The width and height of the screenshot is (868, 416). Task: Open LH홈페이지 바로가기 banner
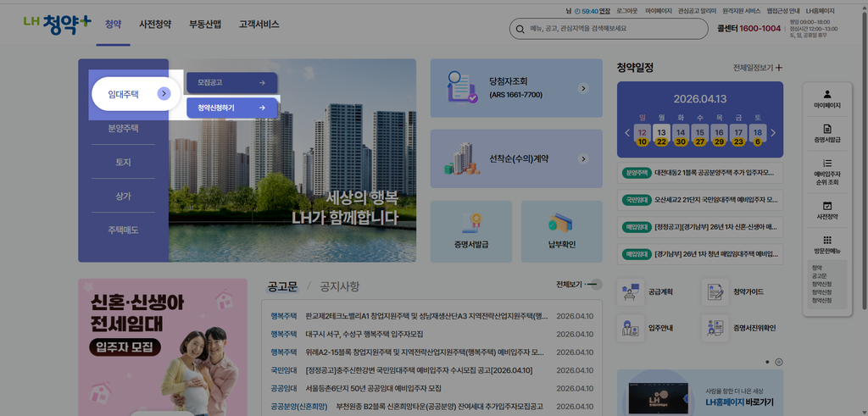700,393
